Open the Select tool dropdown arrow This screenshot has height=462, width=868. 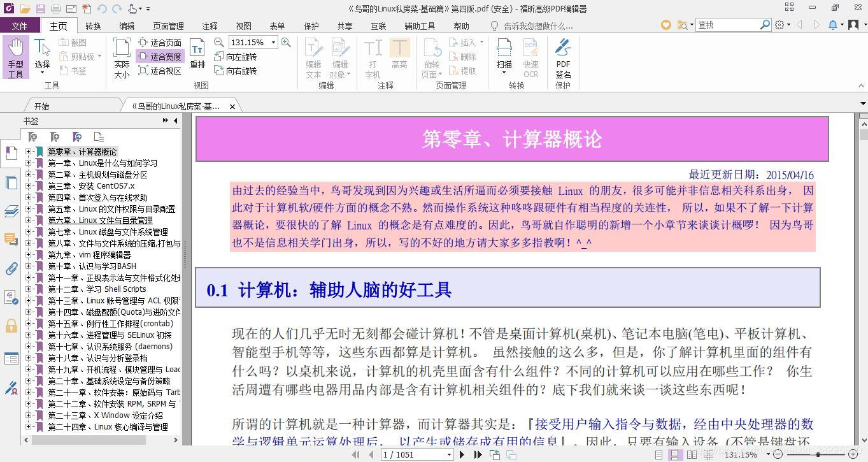[42, 73]
